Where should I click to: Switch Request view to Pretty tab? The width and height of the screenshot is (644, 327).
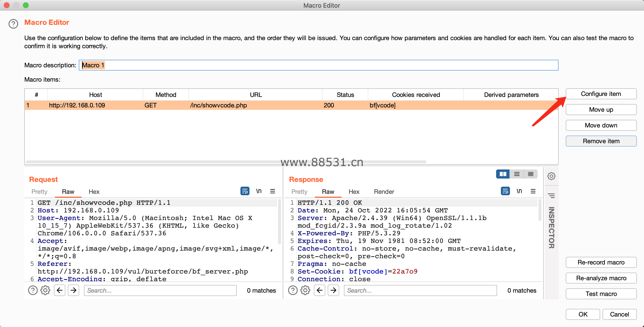(40, 192)
